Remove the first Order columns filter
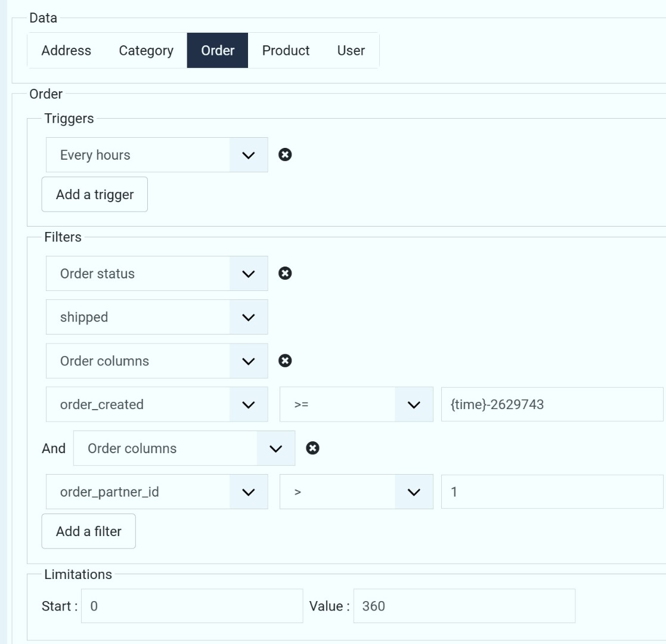The height and width of the screenshot is (644, 666). pyautogui.click(x=286, y=361)
